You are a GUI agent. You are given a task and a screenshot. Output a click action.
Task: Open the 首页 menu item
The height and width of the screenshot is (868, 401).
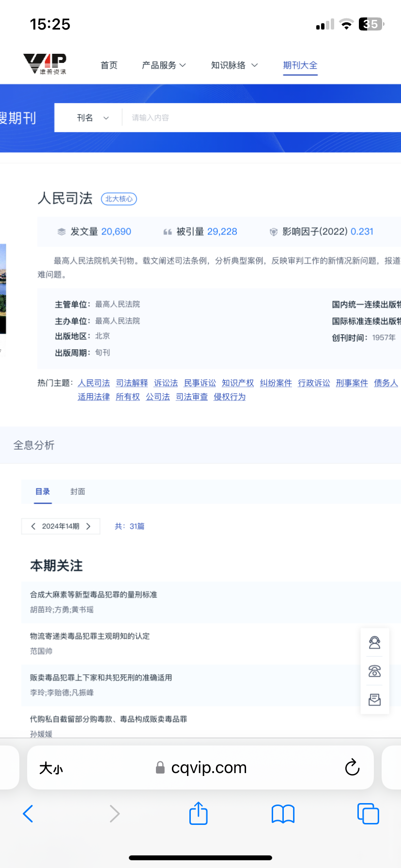[109, 65]
